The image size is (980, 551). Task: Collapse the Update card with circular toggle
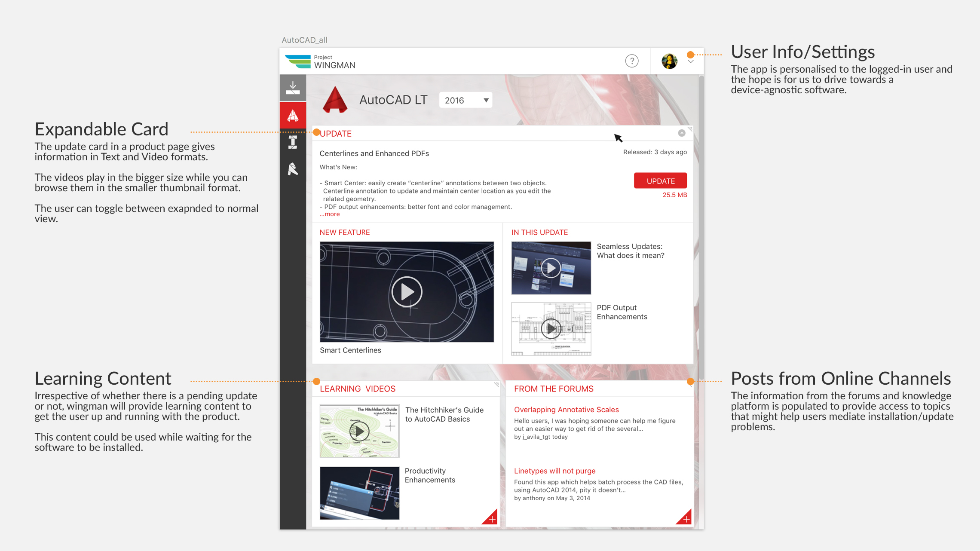click(x=681, y=133)
